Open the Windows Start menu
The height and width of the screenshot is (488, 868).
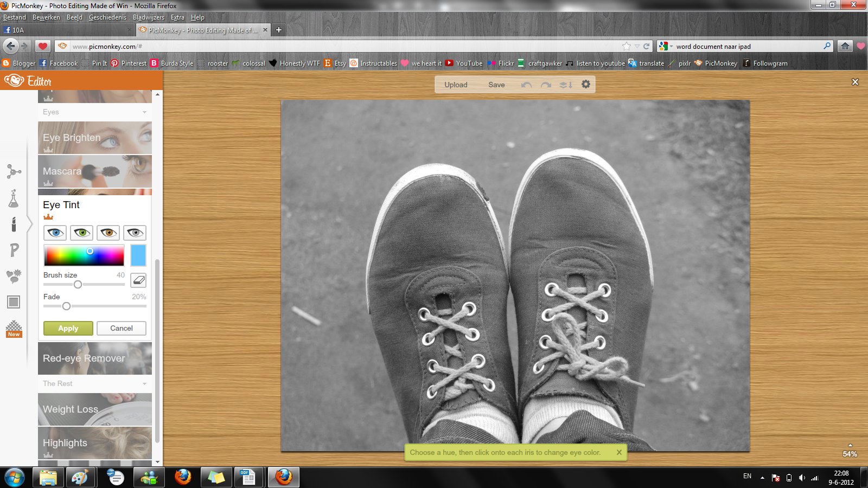[14, 478]
